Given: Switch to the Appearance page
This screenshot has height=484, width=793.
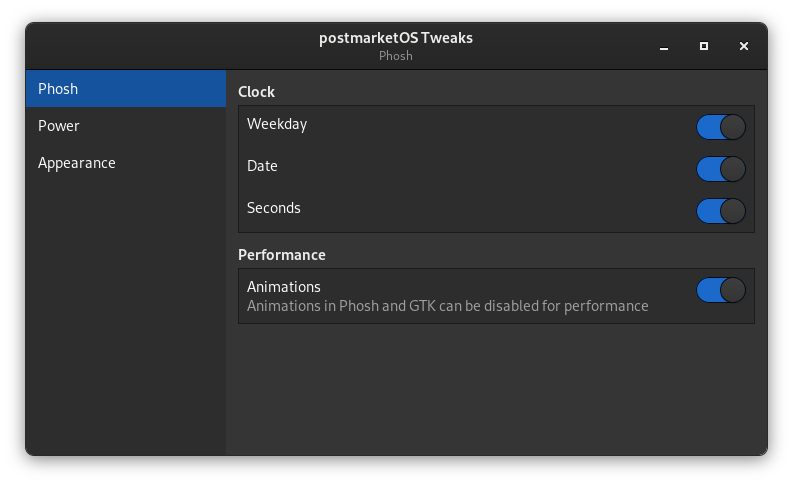Looking at the screenshot, I should coord(126,163).
